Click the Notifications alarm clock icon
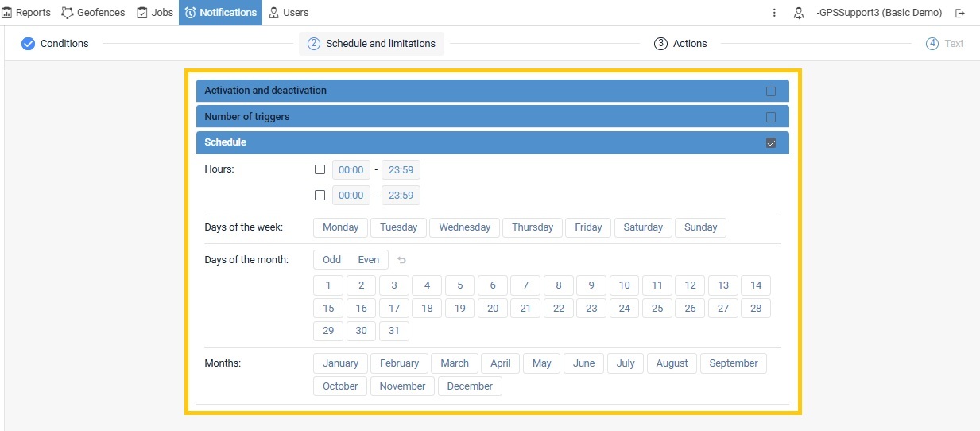This screenshot has height=431, width=980. (x=190, y=13)
